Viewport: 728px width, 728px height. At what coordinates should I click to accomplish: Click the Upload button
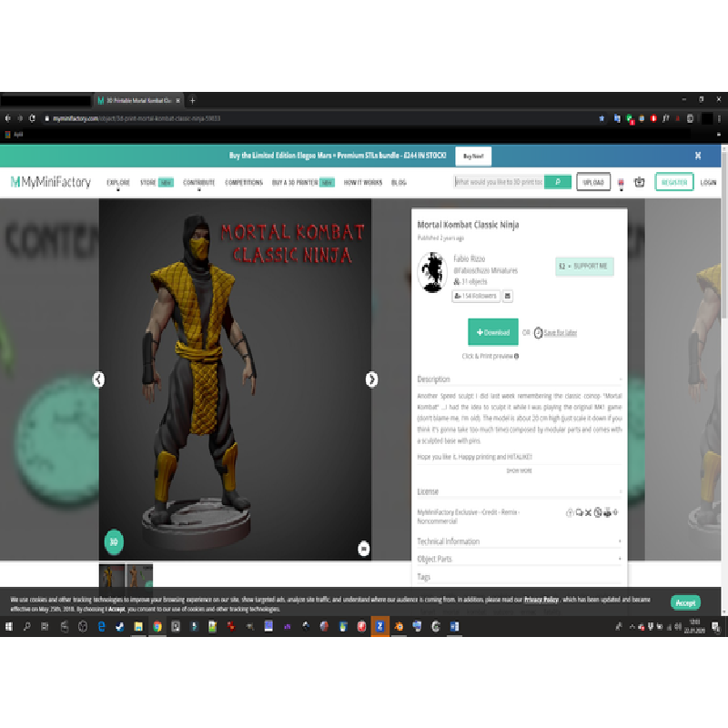coord(593,182)
